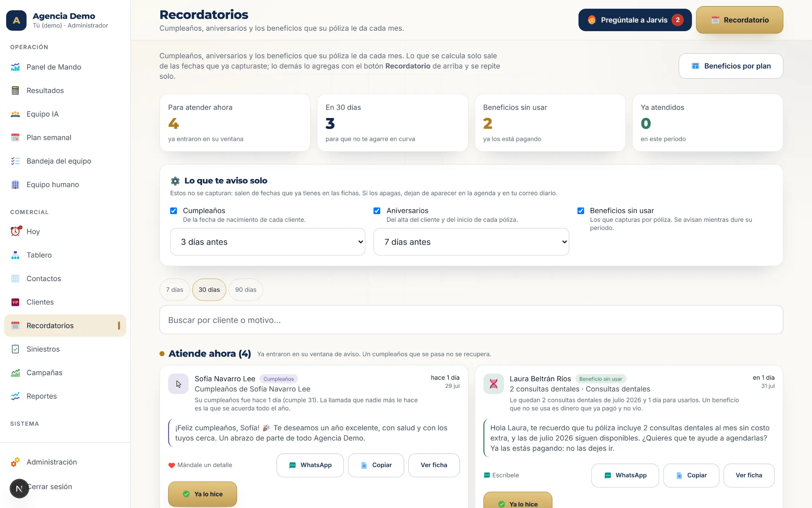Open Clientes VIP icon

[15, 302]
